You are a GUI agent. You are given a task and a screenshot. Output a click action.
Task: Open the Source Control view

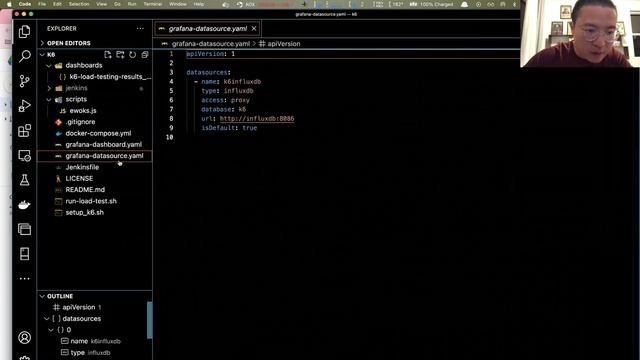[x=24, y=81]
